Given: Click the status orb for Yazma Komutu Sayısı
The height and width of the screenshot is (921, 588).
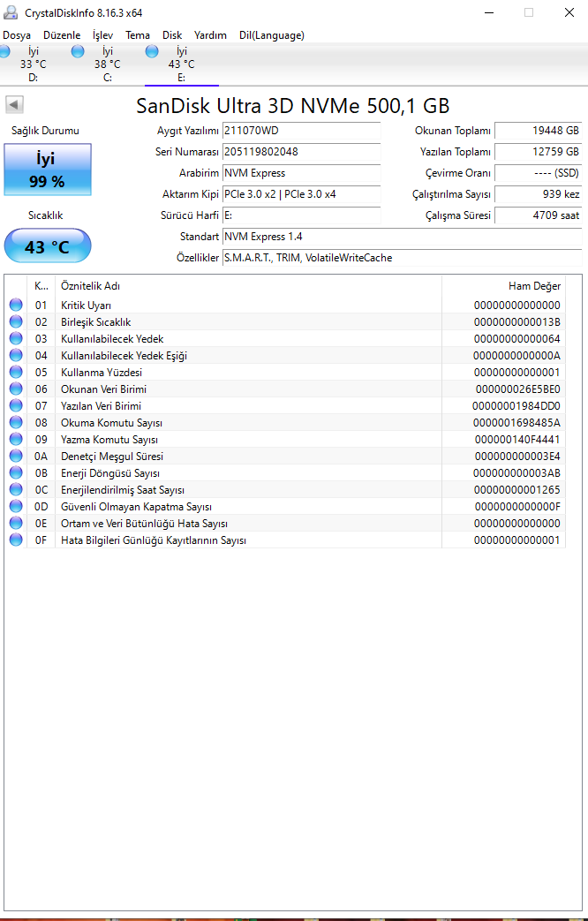Looking at the screenshot, I should (16, 439).
